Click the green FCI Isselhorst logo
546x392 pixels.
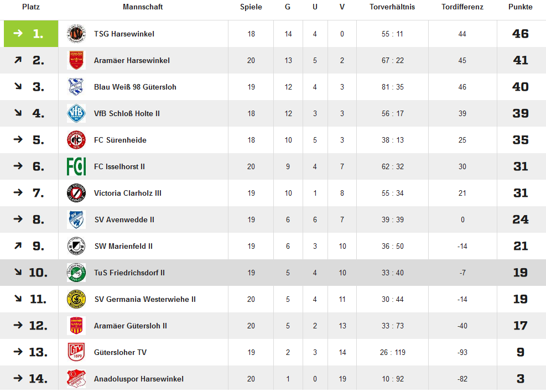coord(76,166)
